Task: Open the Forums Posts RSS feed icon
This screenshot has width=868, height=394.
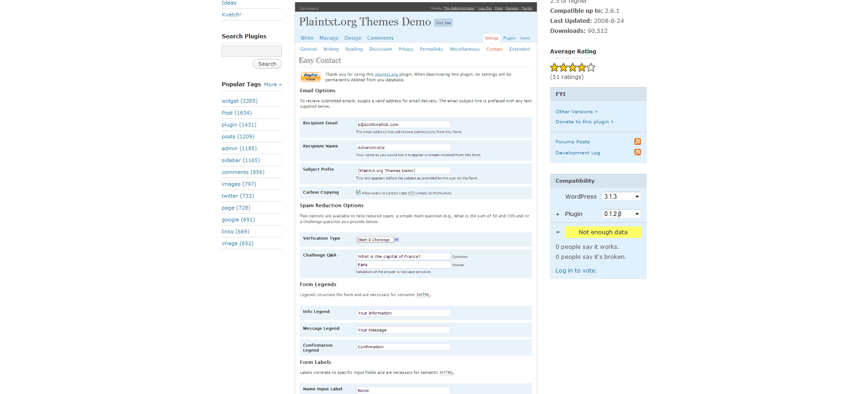Action: tap(638, 142)
